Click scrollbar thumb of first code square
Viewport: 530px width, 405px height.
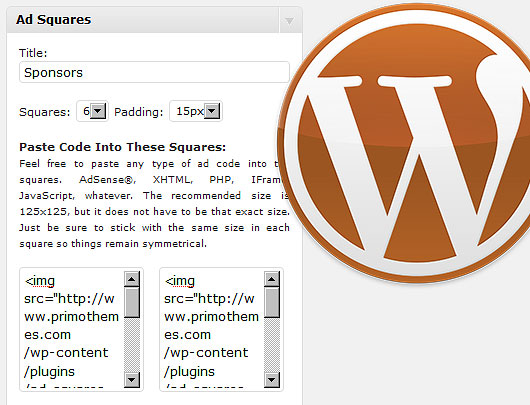(132, 303)
